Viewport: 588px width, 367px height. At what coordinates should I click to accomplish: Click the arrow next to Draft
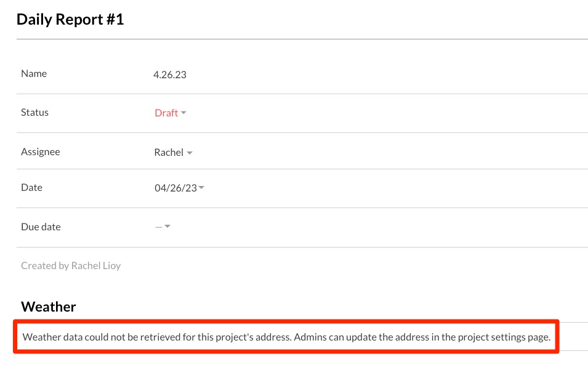tap(183, 113)
